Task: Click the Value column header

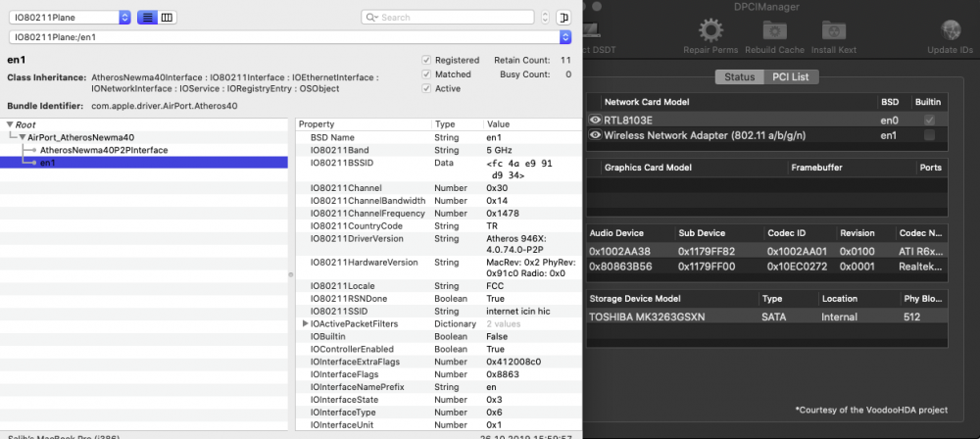Action: pos(532,124)
